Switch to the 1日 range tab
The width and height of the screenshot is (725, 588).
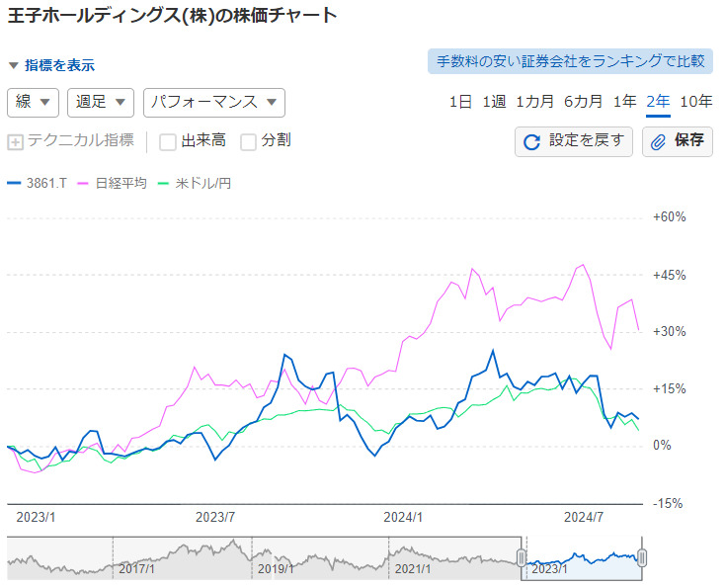460,102
